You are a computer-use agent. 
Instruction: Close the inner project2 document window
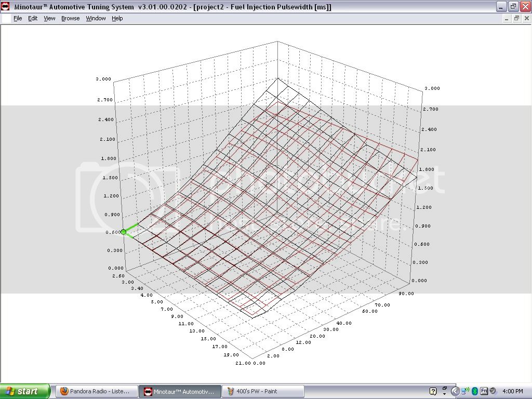[527, 18]
